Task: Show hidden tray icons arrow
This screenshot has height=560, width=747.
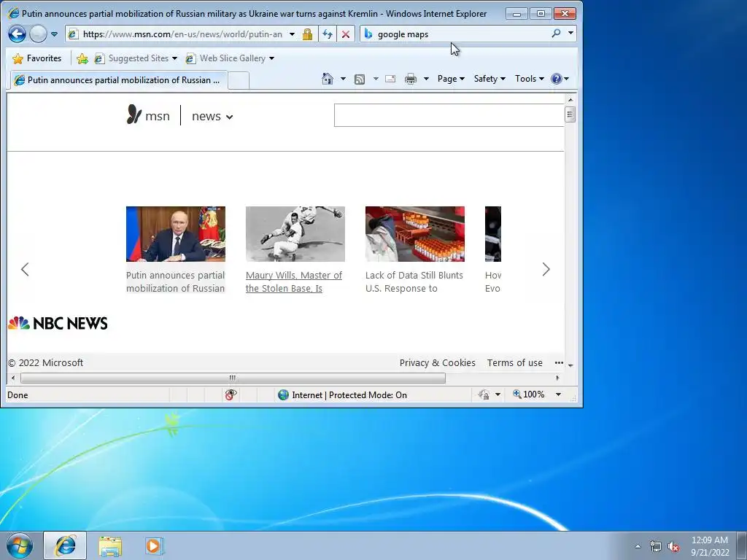Action: [638, 546]
